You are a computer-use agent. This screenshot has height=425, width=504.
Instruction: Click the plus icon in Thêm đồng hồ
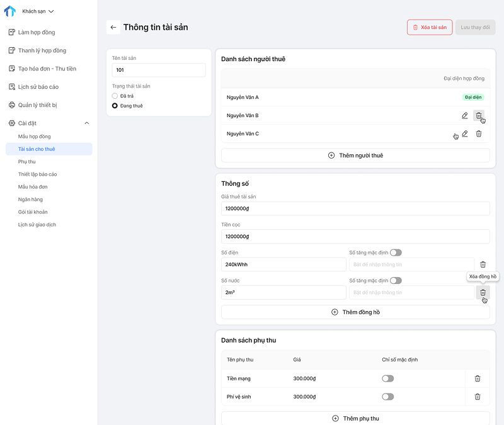pyautogui.click(x=335, y=312)
